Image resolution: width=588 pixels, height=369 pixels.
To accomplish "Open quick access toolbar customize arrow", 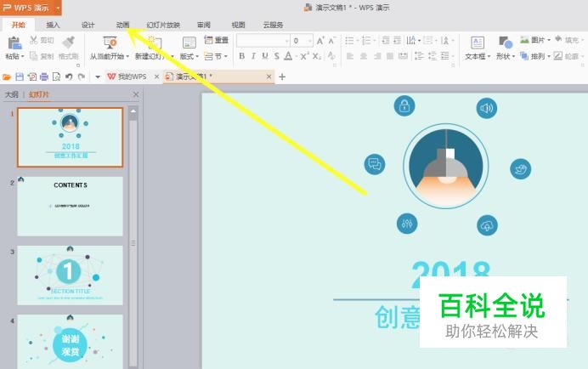I will point(98,77).
